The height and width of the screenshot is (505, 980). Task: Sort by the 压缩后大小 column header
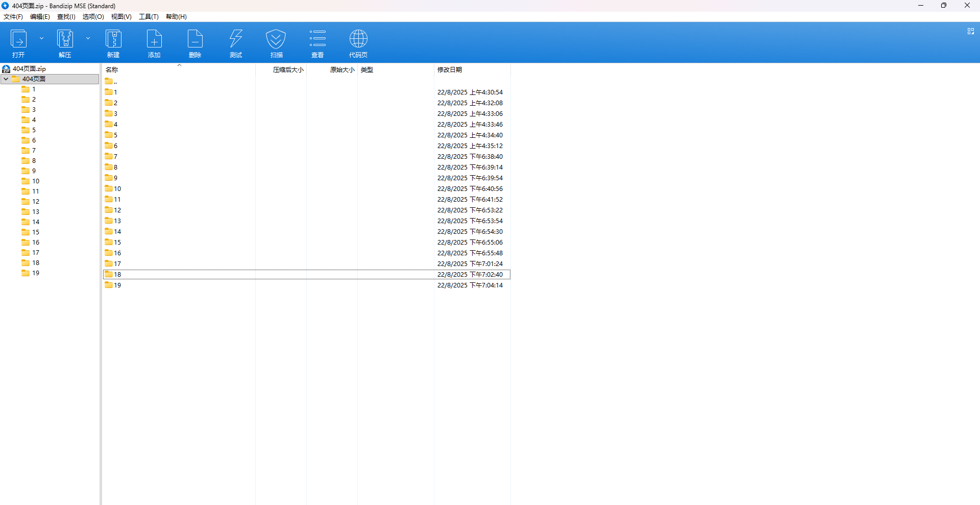281,70
